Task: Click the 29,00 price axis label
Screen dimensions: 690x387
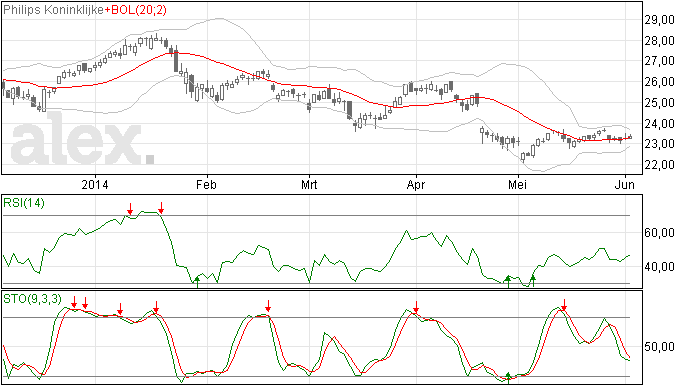Action: click(x=659, y=20)
